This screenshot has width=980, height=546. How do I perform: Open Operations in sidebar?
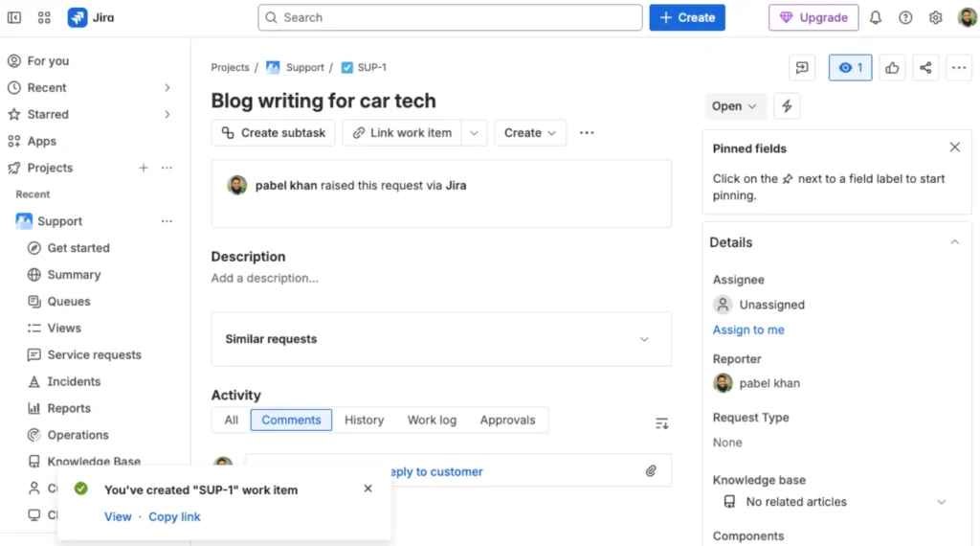[x=78, y=435]
